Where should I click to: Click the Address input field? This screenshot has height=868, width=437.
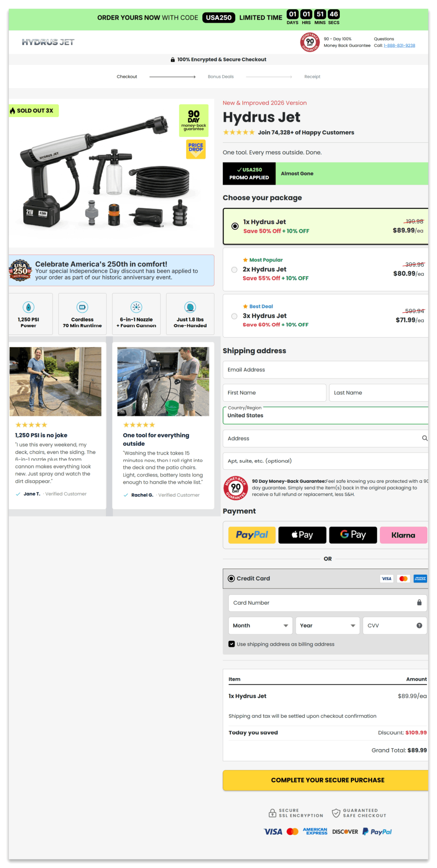[x=325, y=438]
